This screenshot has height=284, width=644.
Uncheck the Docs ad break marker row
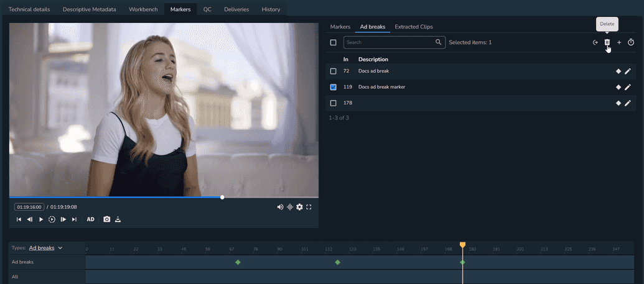coord(333,87)
